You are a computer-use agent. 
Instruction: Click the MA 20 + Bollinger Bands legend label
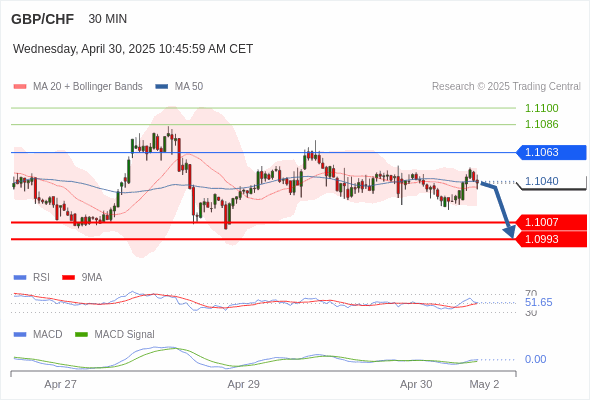click(88, 87)
